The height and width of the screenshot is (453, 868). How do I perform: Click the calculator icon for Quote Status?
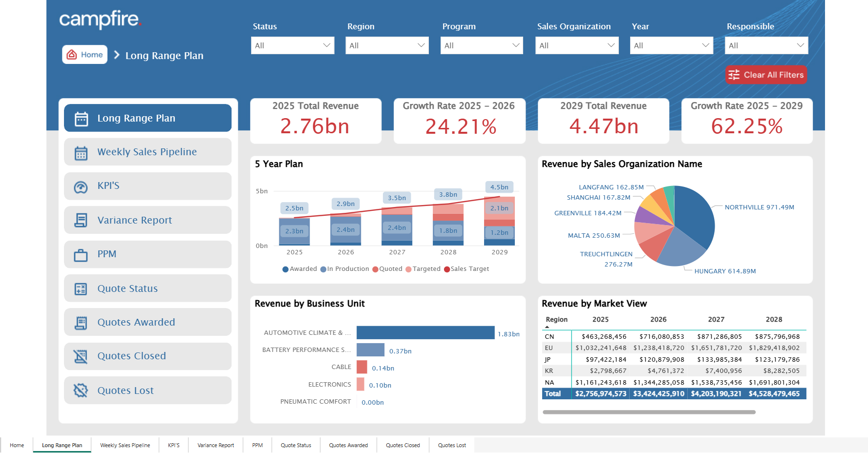[81, 289]
